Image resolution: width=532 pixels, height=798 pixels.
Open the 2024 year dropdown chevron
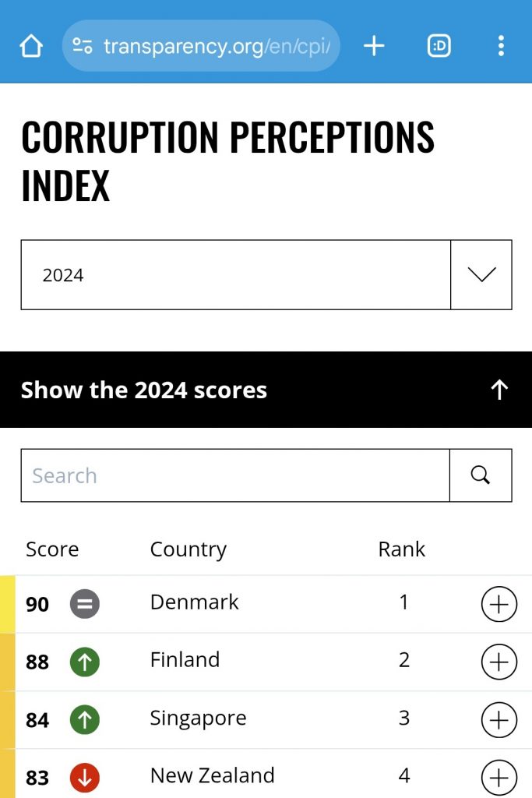tap(481, 275)
